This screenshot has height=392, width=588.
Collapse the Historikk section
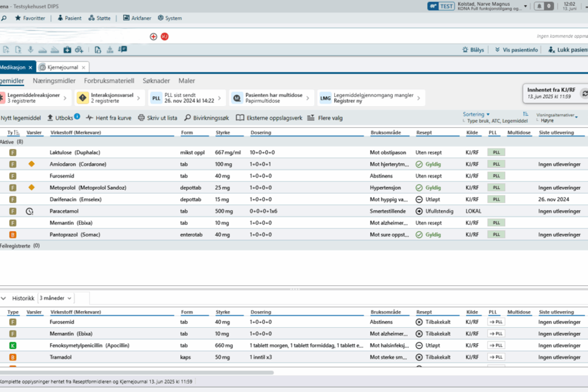[x=3, y=298]
